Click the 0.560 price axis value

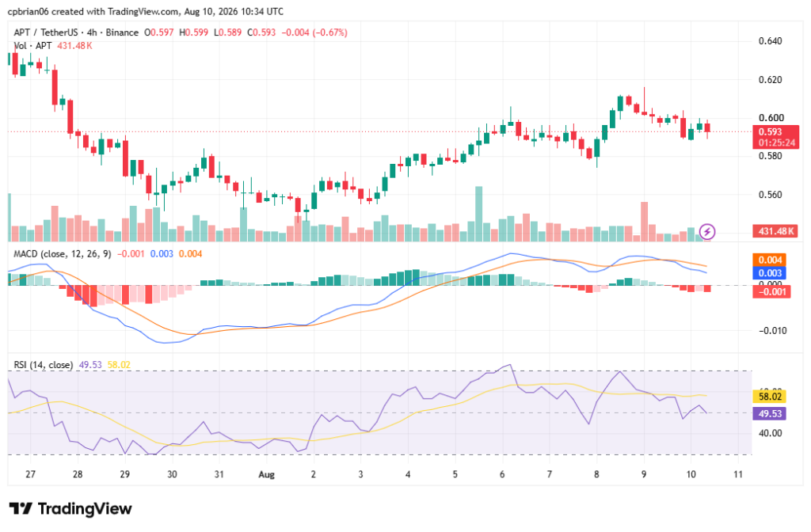point(770,195)
